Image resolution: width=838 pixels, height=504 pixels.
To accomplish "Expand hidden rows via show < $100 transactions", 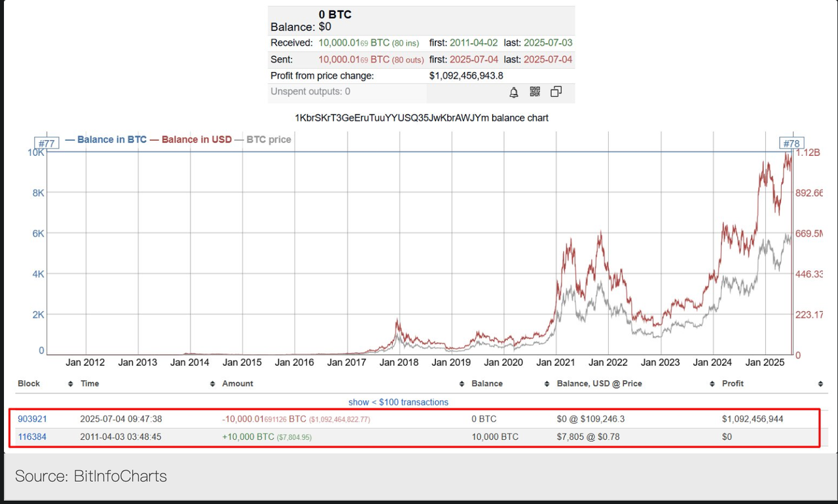I will point(398,402).
